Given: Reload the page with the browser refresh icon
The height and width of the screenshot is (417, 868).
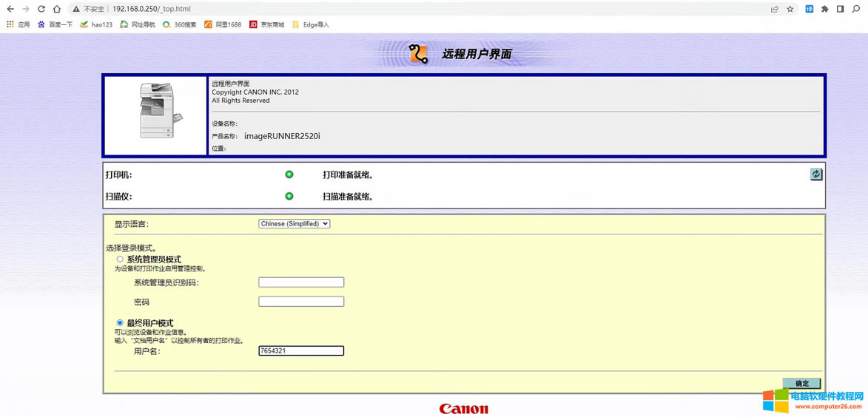Looking at the screenshot, I should [x=41, y=9].
